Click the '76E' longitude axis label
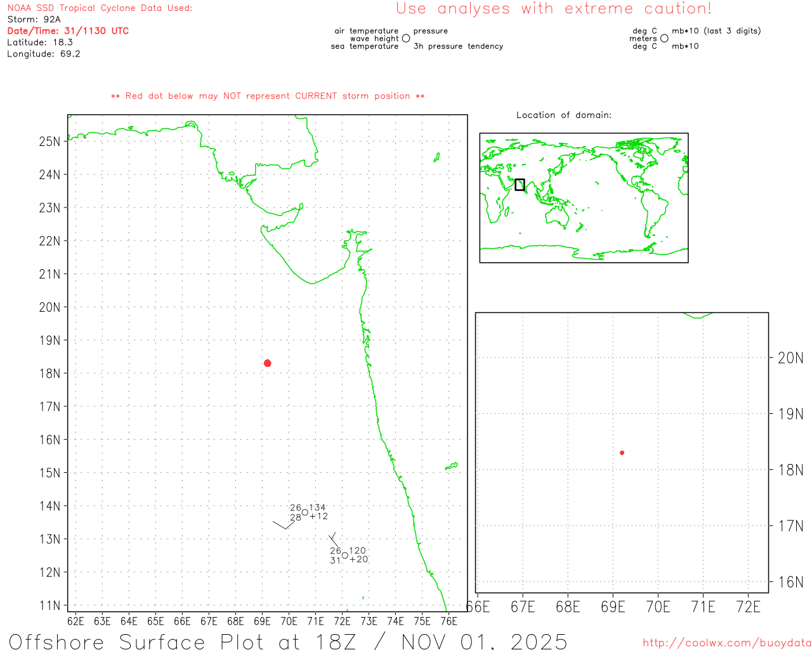Viewport: 812px width, 650px height. 449,621
